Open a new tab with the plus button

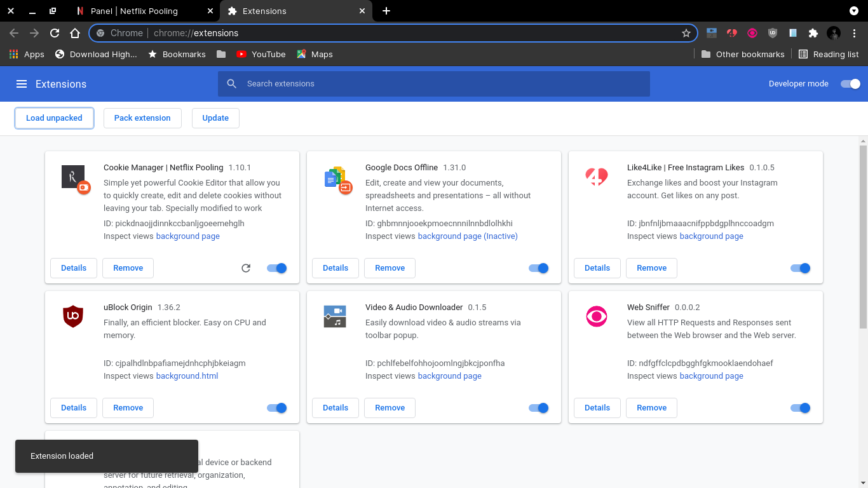386,11
